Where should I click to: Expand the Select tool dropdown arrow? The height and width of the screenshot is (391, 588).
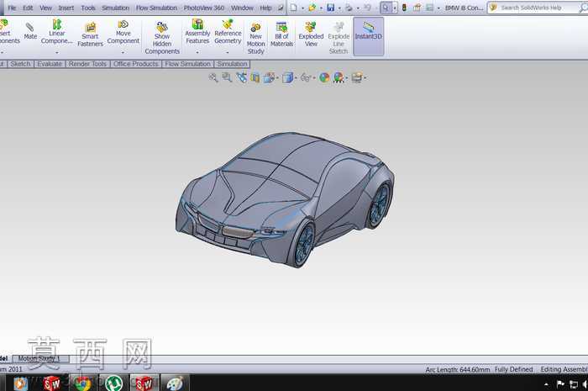(395, 8)
